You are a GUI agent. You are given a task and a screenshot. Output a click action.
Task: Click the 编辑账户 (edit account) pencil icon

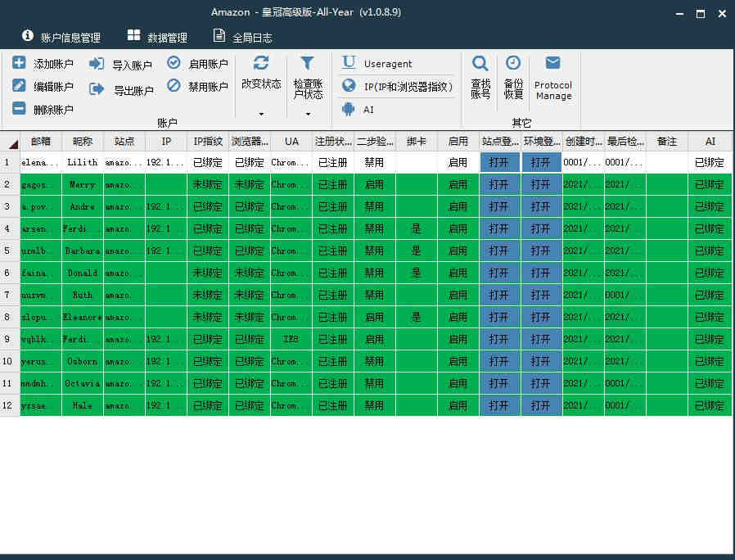(x=19, y=86)
